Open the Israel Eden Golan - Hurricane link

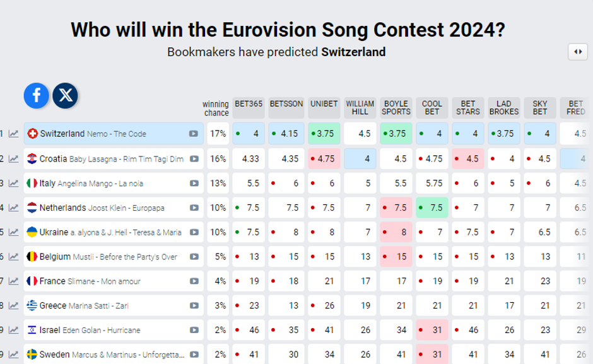90,331
